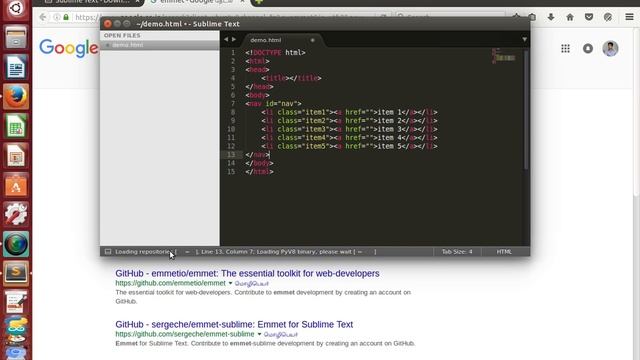Screen dimensions: 640x360
Task: Click the github.com/sergeche/emmet-sublime green URL
Action: point(185,334)
